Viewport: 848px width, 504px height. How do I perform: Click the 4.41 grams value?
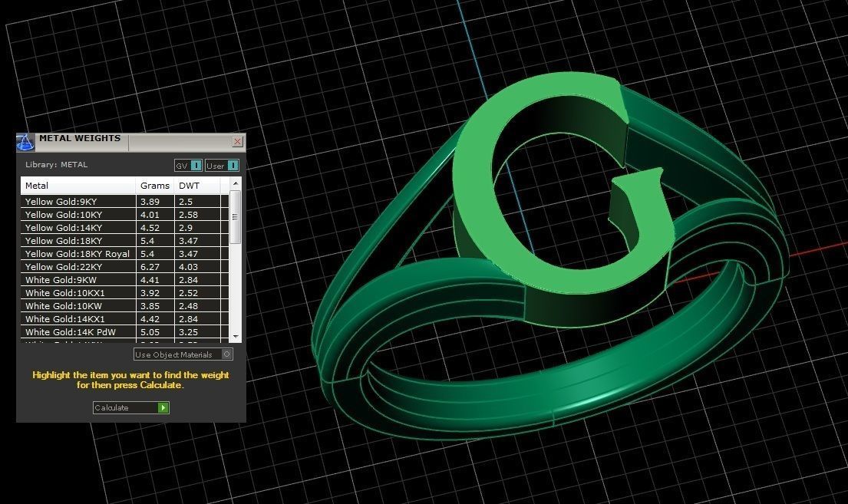(150, 279)
